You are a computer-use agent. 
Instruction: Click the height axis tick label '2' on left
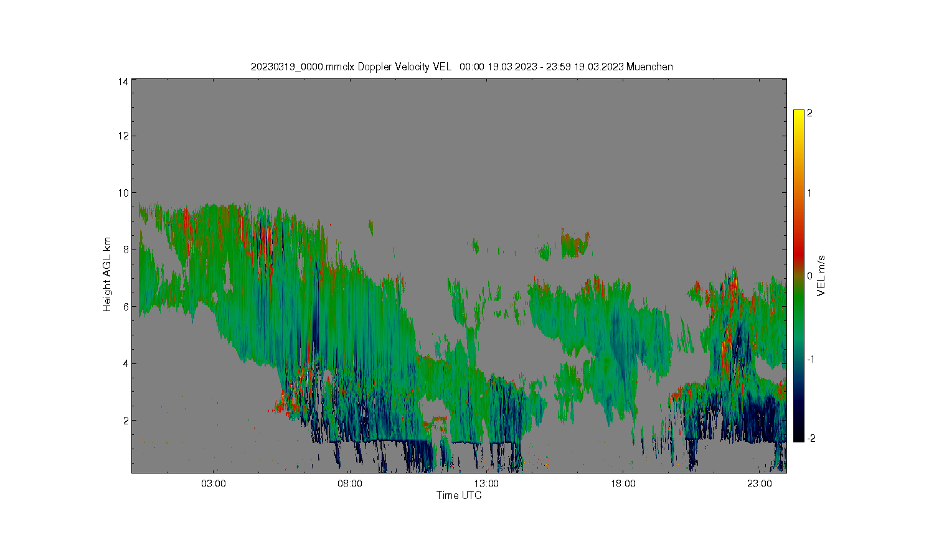pyautogui.click(x=126, y=421)
